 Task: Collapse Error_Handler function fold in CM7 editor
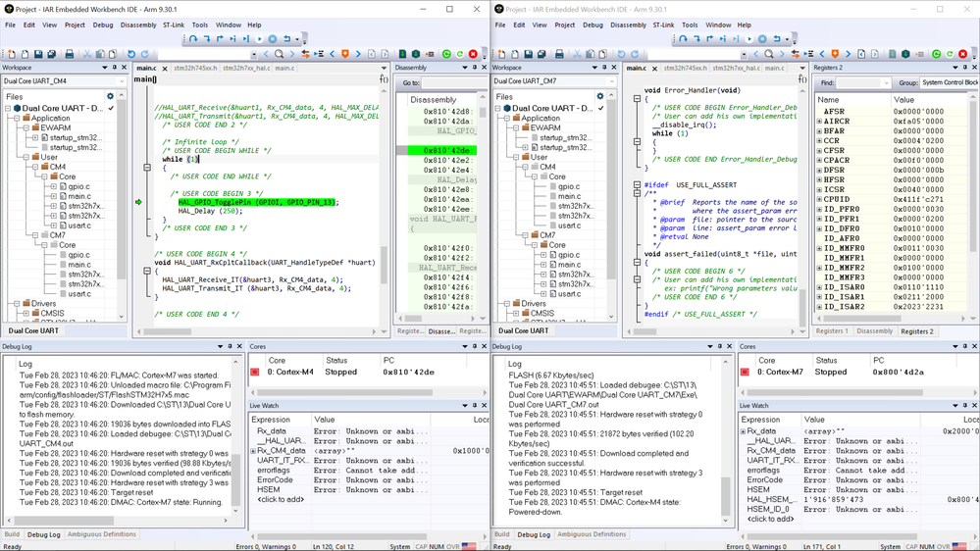pyautogui.click(x=637, y=99)
